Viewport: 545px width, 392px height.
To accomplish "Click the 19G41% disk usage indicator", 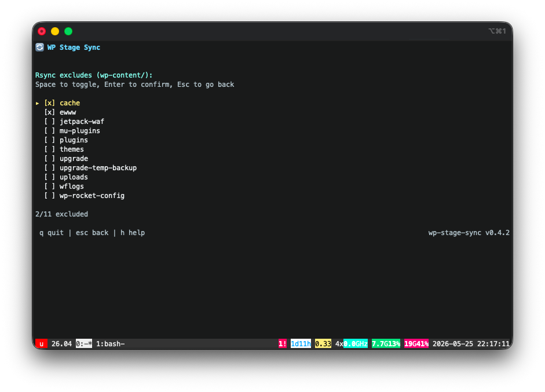I will (416, 344).
